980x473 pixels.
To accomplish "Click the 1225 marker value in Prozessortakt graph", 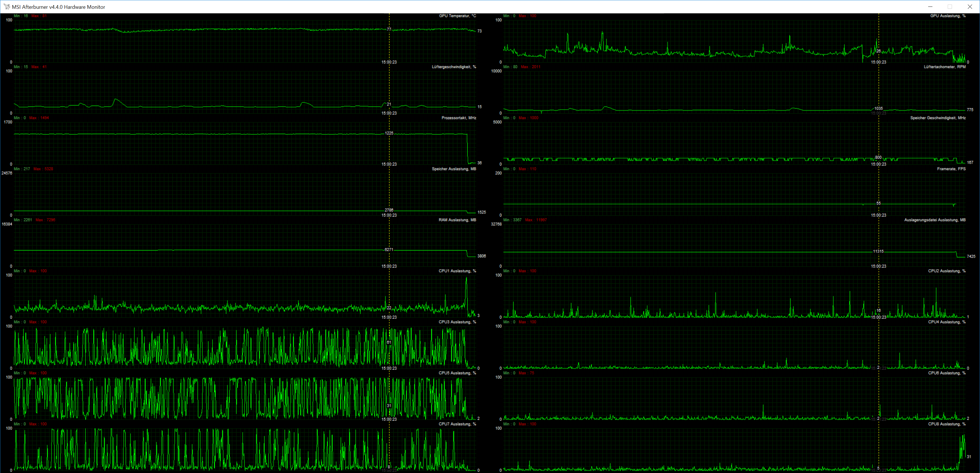I will click(389, 133).
